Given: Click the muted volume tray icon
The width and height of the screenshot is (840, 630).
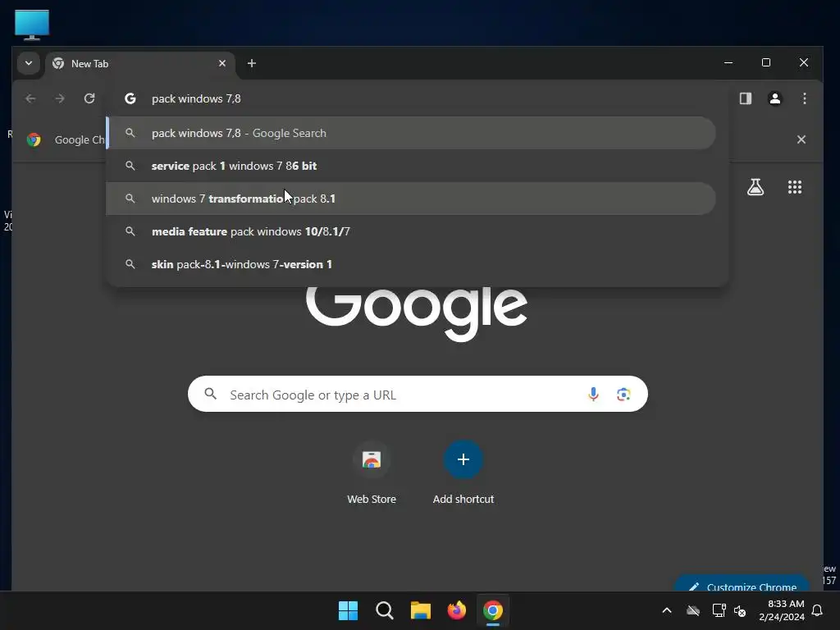Looking at the screenshot, I should [741, 610].
